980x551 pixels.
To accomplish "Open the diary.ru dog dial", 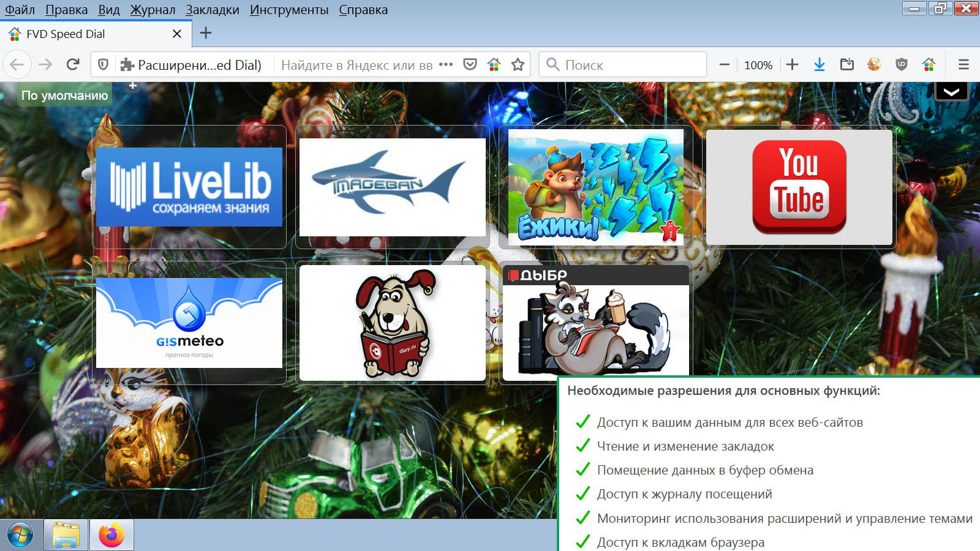I will click(x=393, y=323).
